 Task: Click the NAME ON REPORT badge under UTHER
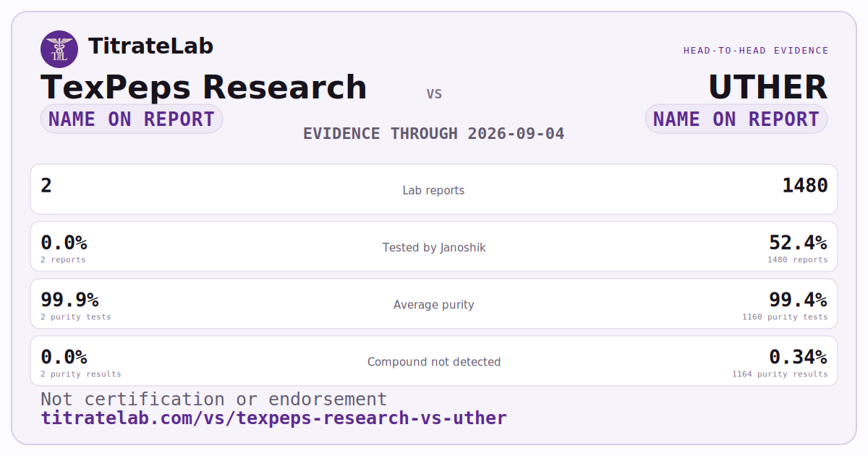(736, 119)
